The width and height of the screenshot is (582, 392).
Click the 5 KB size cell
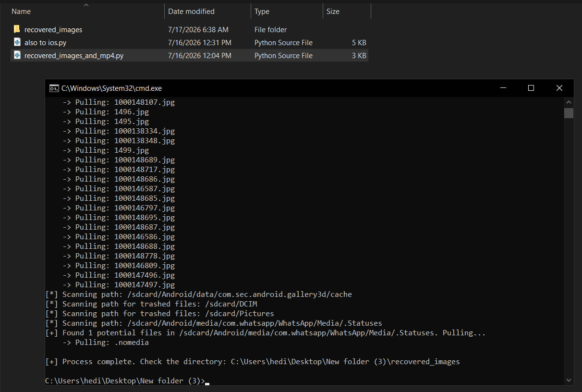359,43
